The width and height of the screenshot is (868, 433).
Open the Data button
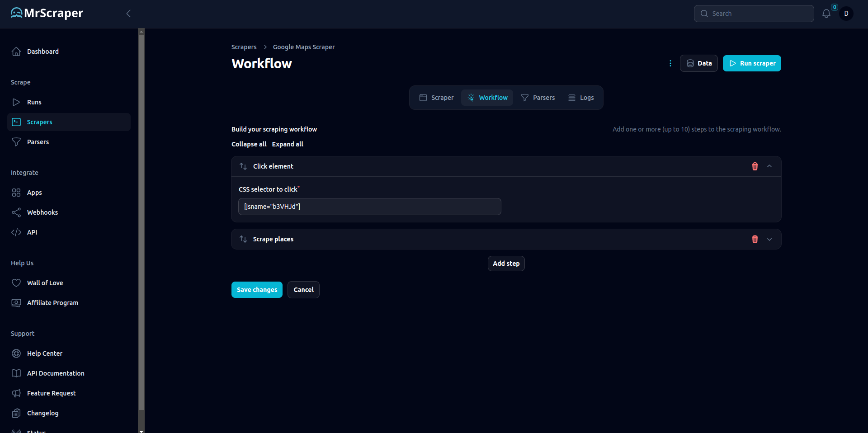coord(699,63)
